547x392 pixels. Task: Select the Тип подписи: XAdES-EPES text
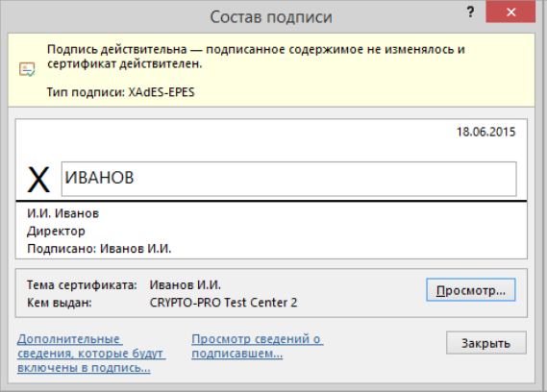120,92
